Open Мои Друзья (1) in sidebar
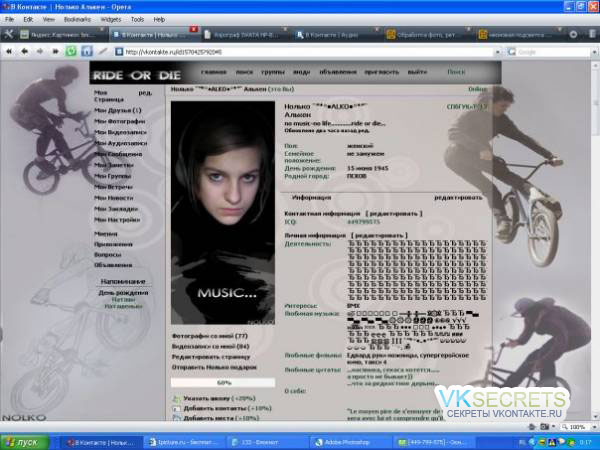This screenshot has width=600, height=450. click(117, 110)
